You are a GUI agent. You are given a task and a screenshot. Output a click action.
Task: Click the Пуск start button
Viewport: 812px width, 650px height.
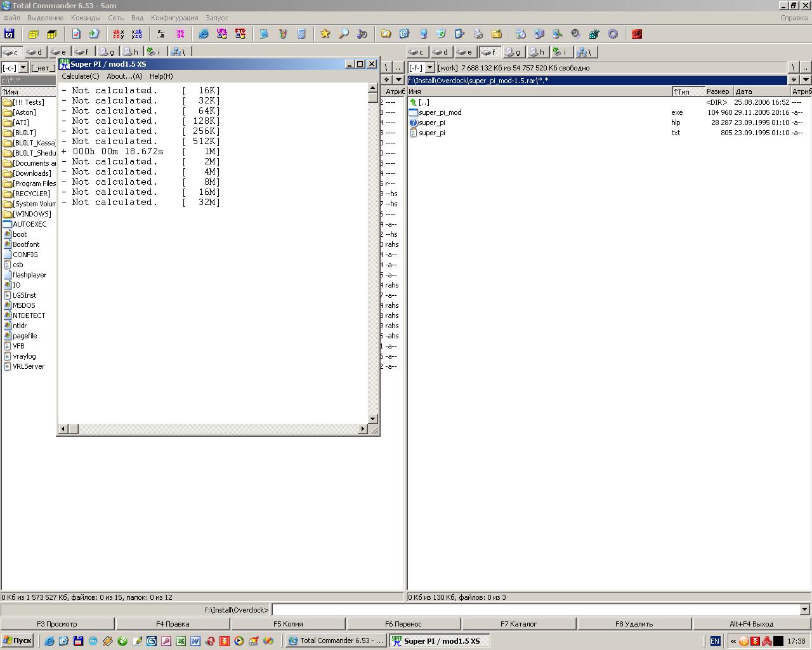(x=17, y=640)
